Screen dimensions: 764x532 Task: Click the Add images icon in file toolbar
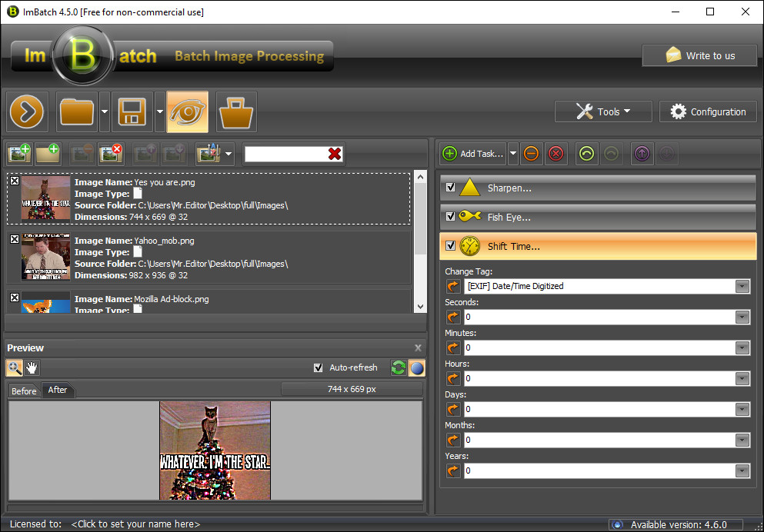coord(19,154)
